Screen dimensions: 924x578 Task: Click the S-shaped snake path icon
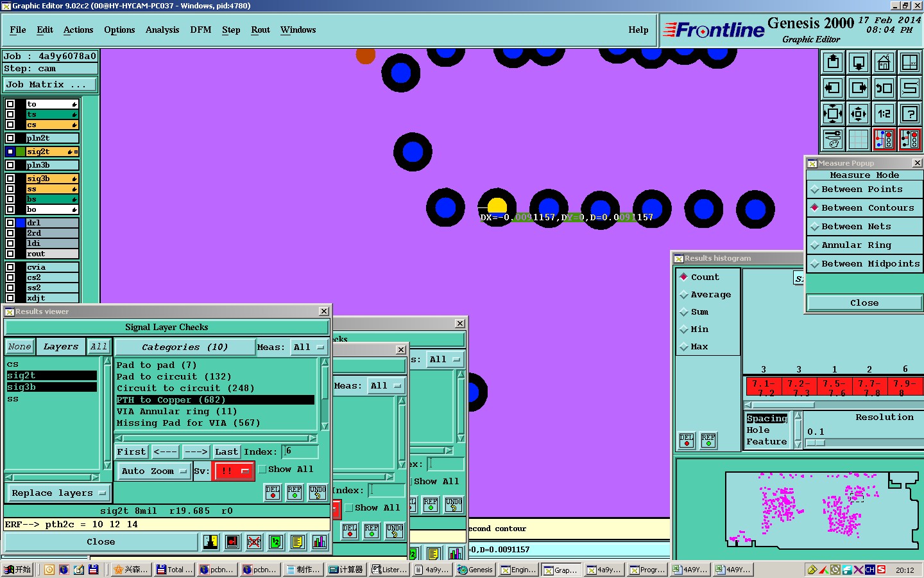[x=910, y=88]
